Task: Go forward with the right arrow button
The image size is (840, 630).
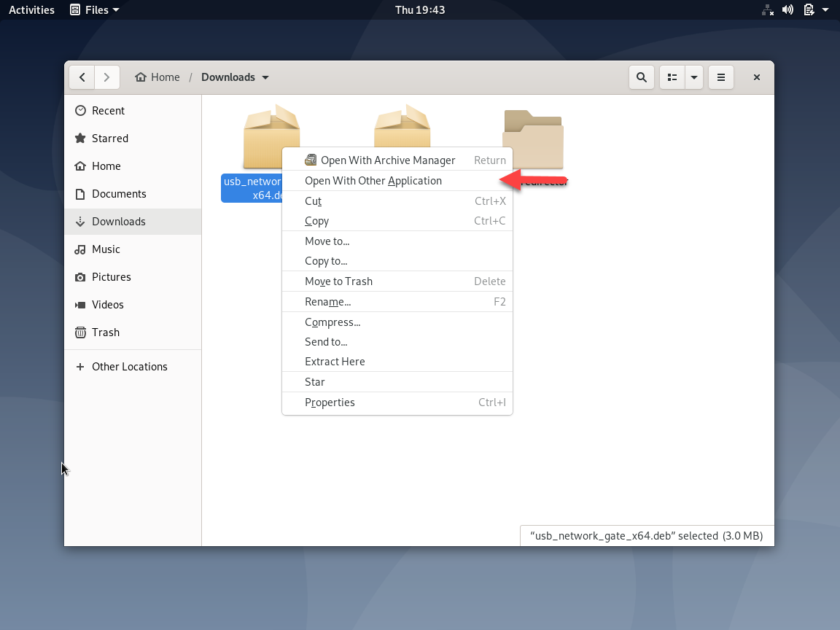Action: [x=107, y=77]
